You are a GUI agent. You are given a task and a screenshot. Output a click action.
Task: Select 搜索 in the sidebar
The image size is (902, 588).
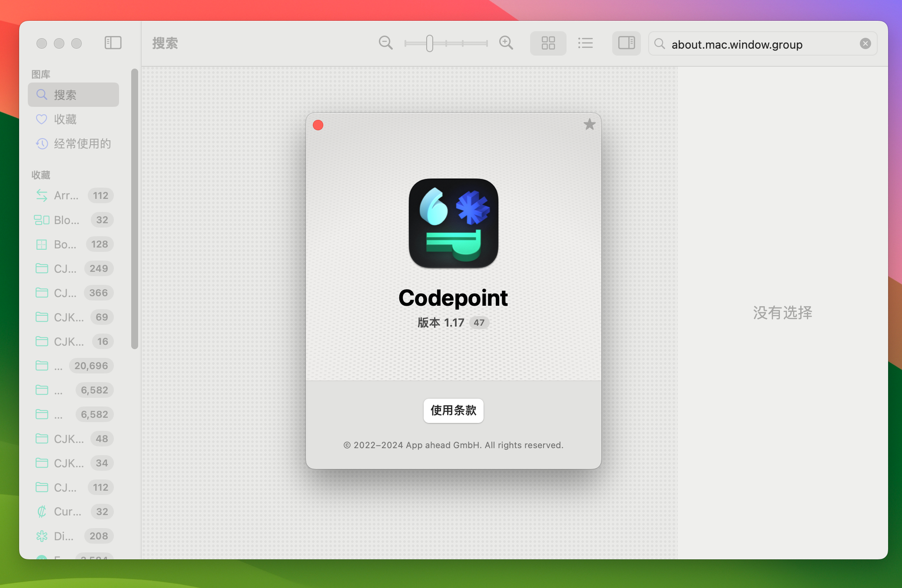tap(73, 95)
